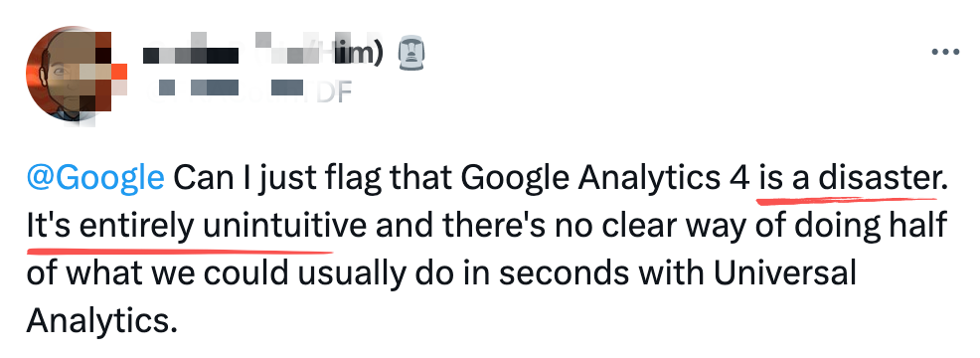980x358 pixels.
Task: Click the author's handle ending in "DF"
Action: click(249, 90)
